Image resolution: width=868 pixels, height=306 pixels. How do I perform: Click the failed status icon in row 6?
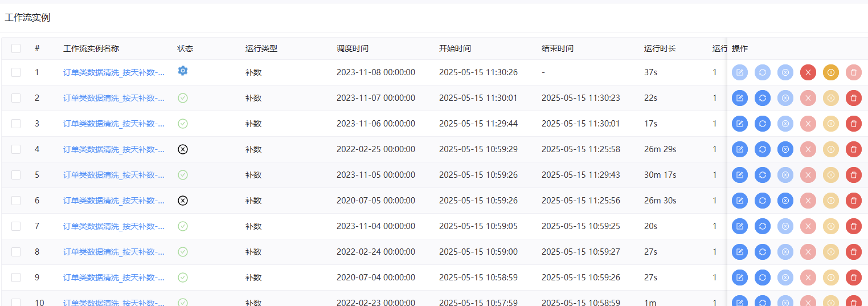pyautogui.click(x=183, y=201)
